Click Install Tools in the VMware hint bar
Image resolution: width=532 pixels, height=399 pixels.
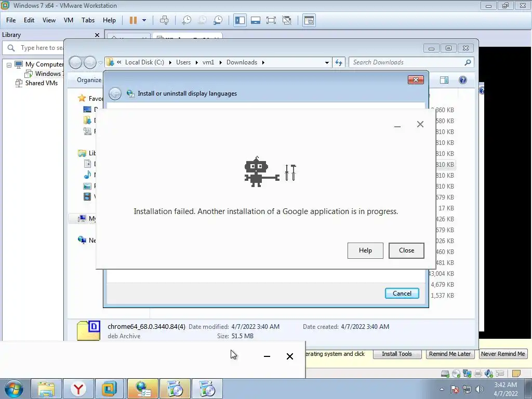click(397, 354)
